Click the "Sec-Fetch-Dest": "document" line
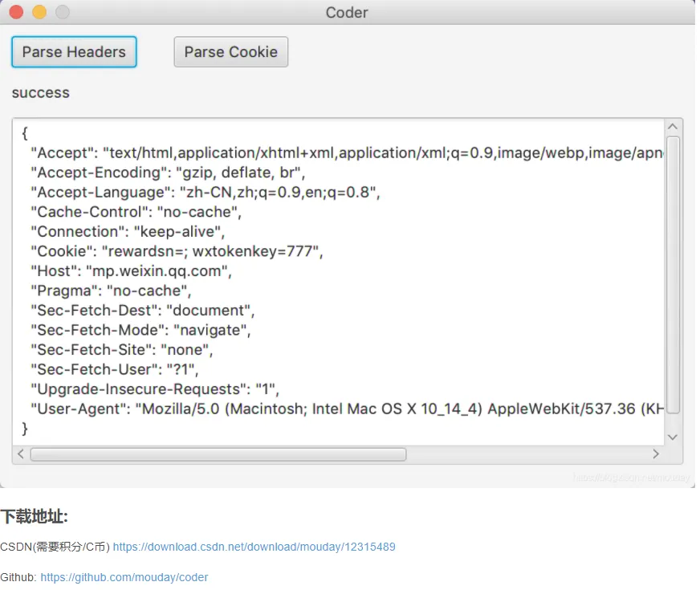The width and height of the screenshot is (700, 590). pos(142,310)
